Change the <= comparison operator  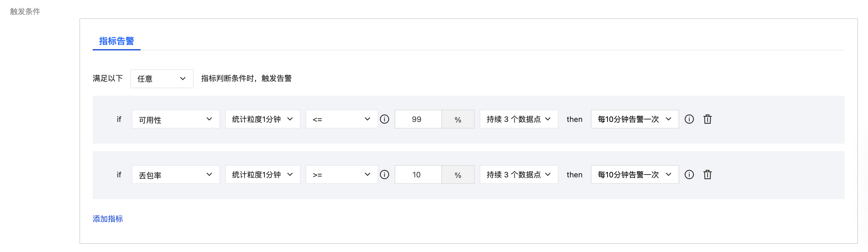click(x=342, y=119)
